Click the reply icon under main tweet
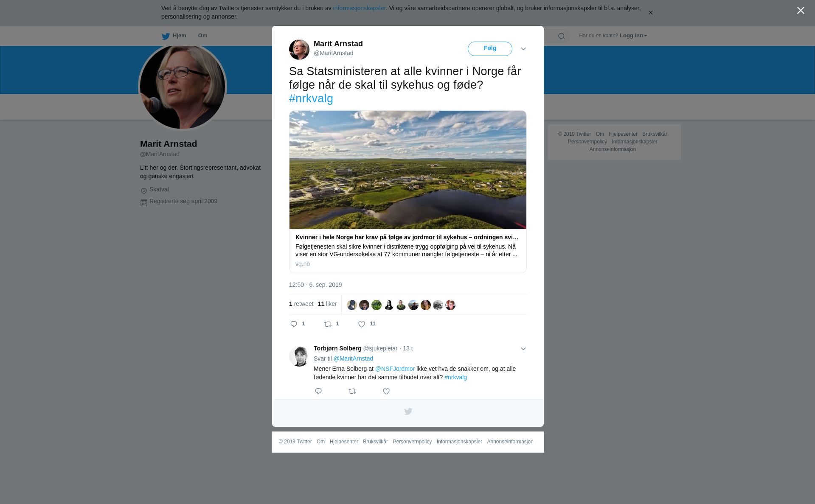Viewport: 815px width, 504px height. (294, 324)
